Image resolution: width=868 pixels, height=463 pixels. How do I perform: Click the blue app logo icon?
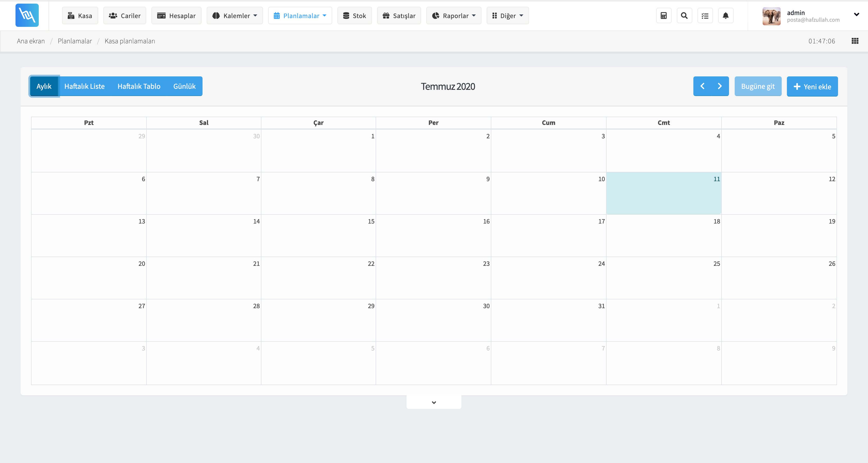coord(27,15)
